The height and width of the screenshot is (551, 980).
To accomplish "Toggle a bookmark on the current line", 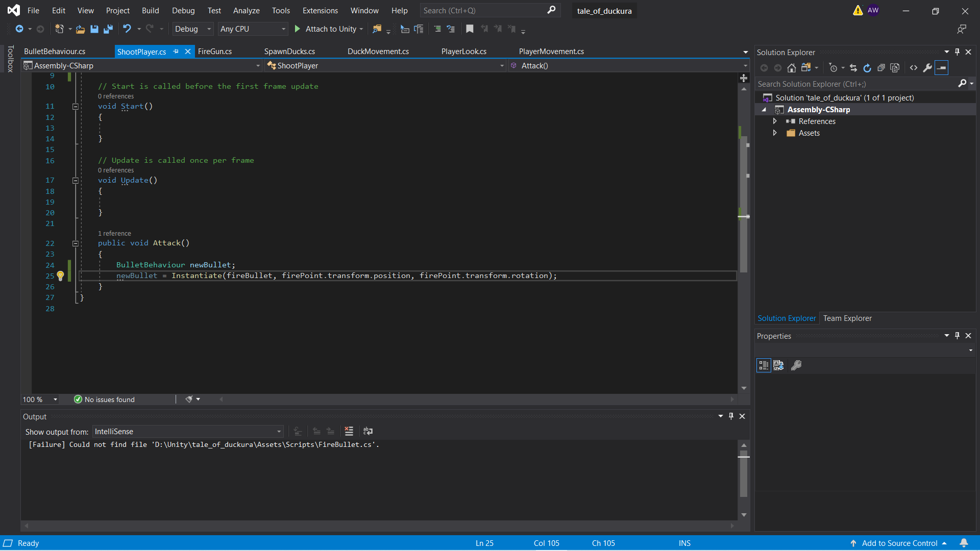I will (470, 29).
